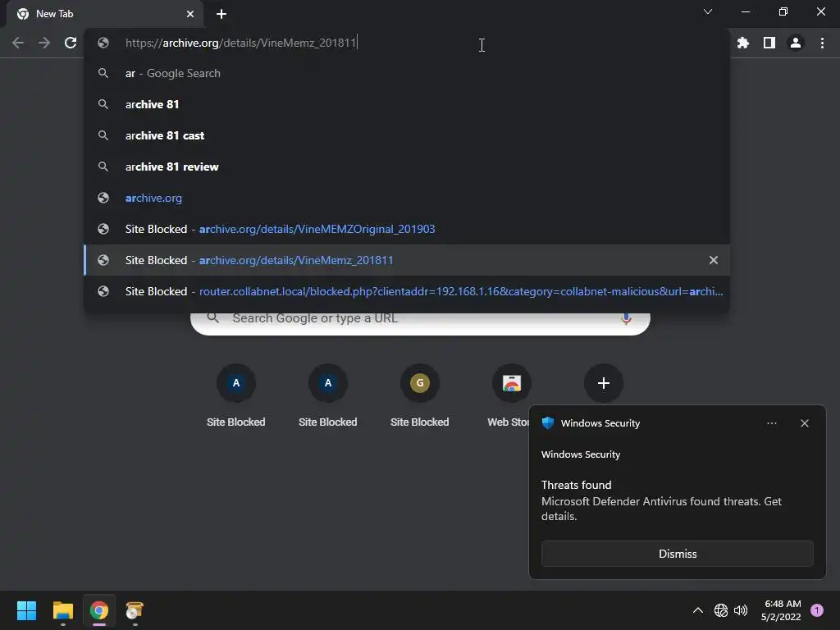Open the router.collabnet.local blocked suggestion

407,291
